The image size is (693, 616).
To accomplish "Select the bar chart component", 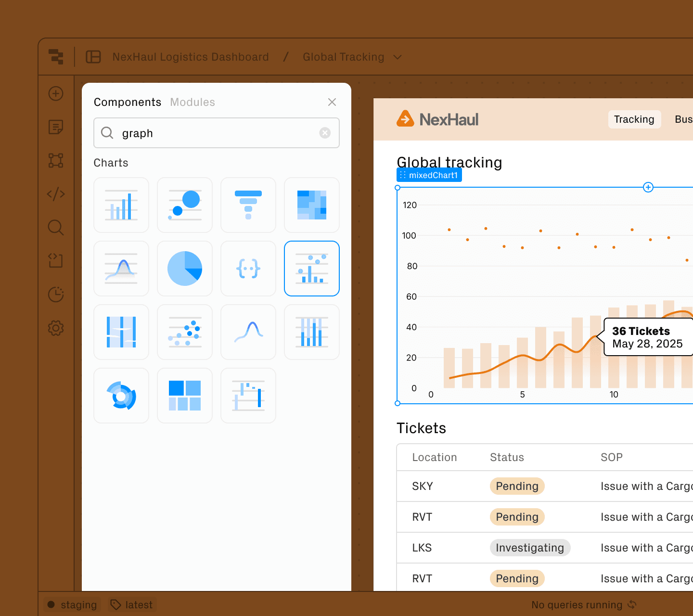I will click(121, 205).
